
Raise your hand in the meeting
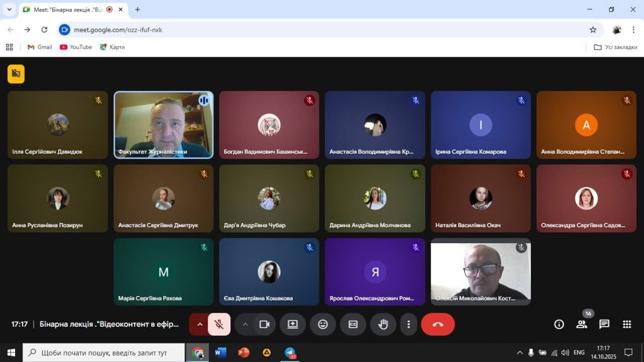point(383,324)
